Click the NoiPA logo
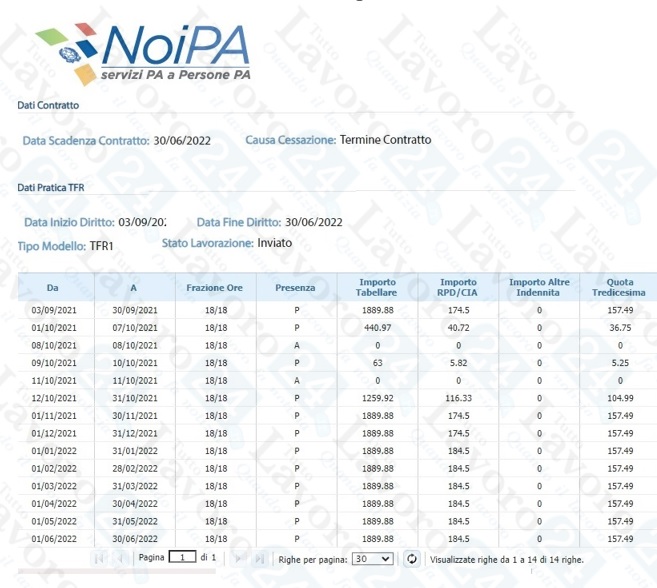Viewport: 657px width, 588px height. tap(142, 54)
